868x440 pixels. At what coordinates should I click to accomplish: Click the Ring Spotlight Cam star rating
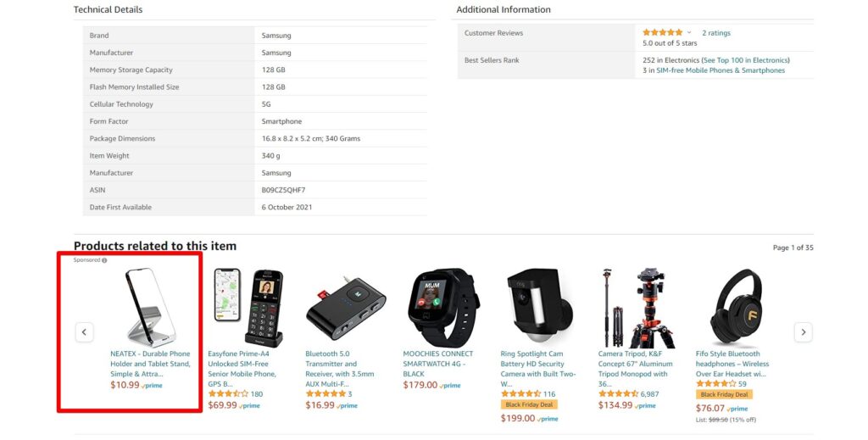click(520, 394)
